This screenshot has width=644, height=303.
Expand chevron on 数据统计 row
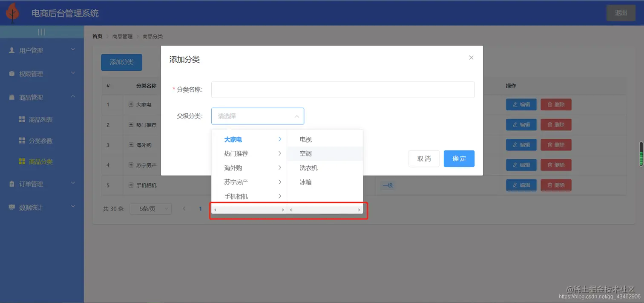coord(73,207)
